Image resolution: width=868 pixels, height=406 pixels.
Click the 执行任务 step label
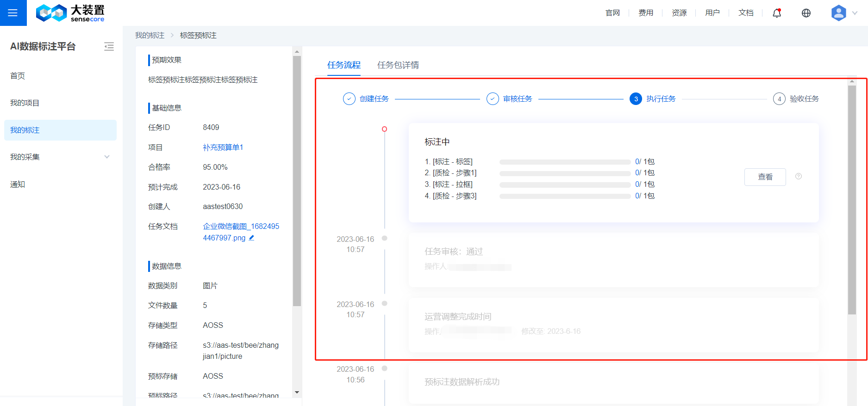pos(661,99)
